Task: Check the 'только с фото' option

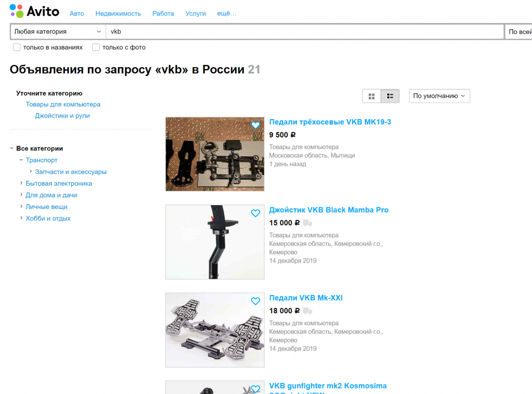Action: (x=95, y=47)
